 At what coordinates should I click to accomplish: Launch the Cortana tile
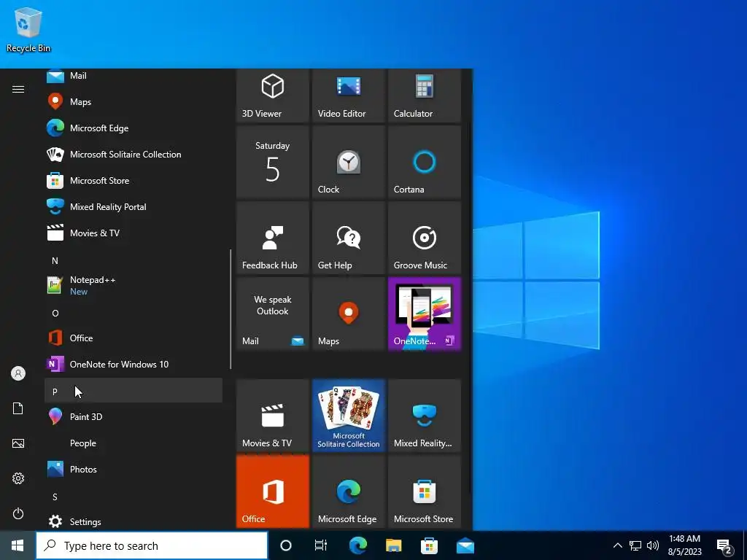point(424,162)
